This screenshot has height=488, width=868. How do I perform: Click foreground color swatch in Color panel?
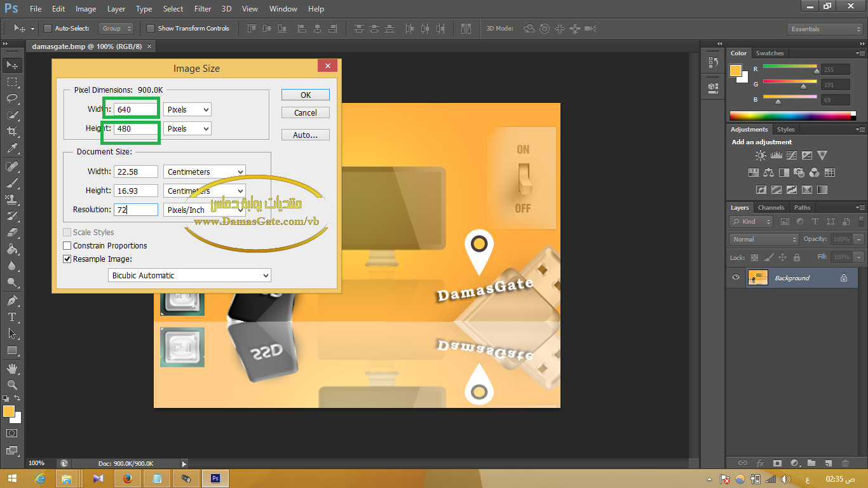(x=736, y=71)
